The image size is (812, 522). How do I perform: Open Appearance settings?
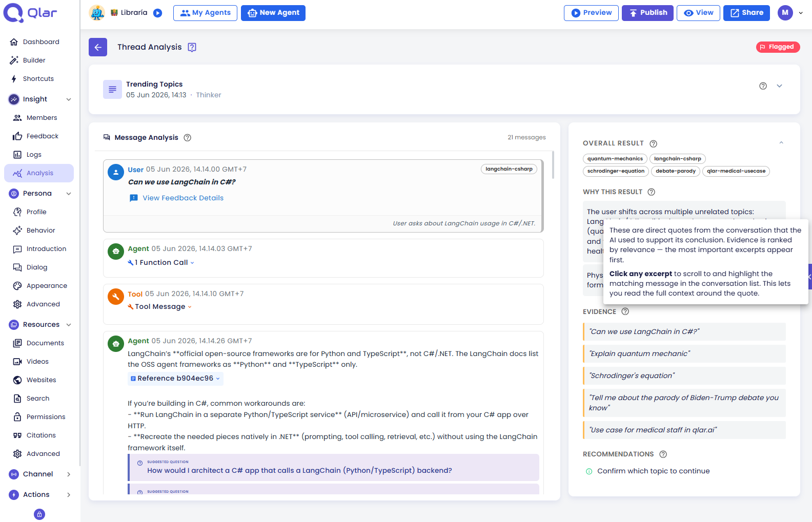coord(39,286)
